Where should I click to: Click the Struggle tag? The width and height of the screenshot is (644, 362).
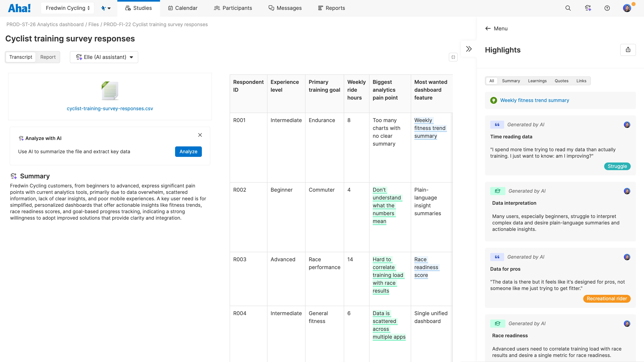pos(617,166)
